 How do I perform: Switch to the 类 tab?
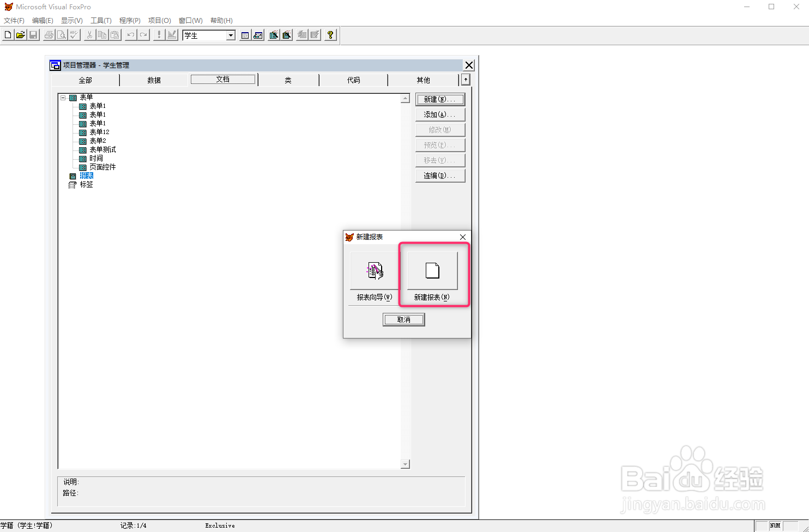coord(288,80)
